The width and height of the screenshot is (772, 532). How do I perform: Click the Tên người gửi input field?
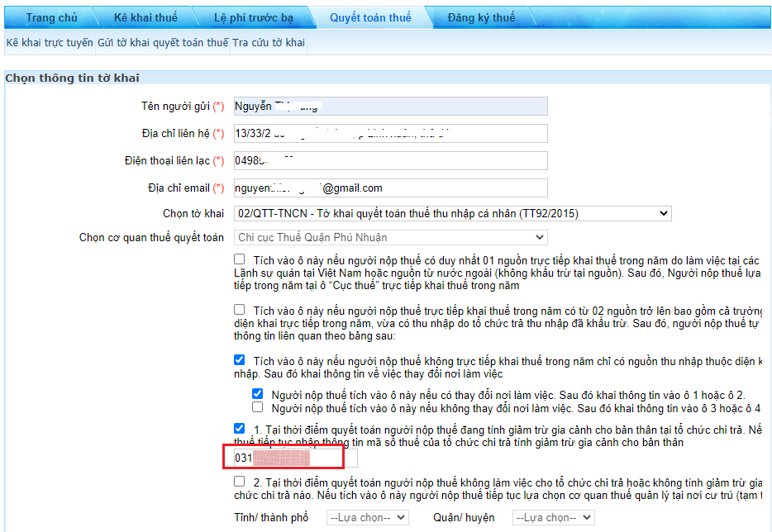(390, 107)
